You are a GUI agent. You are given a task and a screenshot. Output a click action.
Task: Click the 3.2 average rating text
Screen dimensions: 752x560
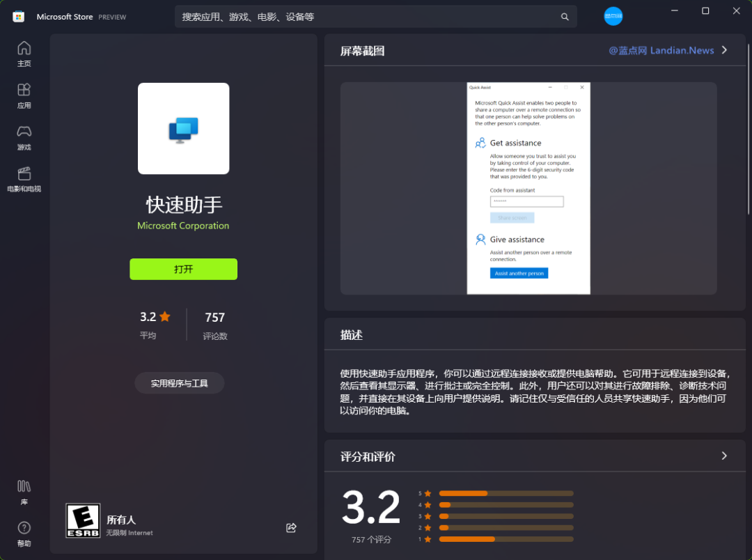coord(148,317)
